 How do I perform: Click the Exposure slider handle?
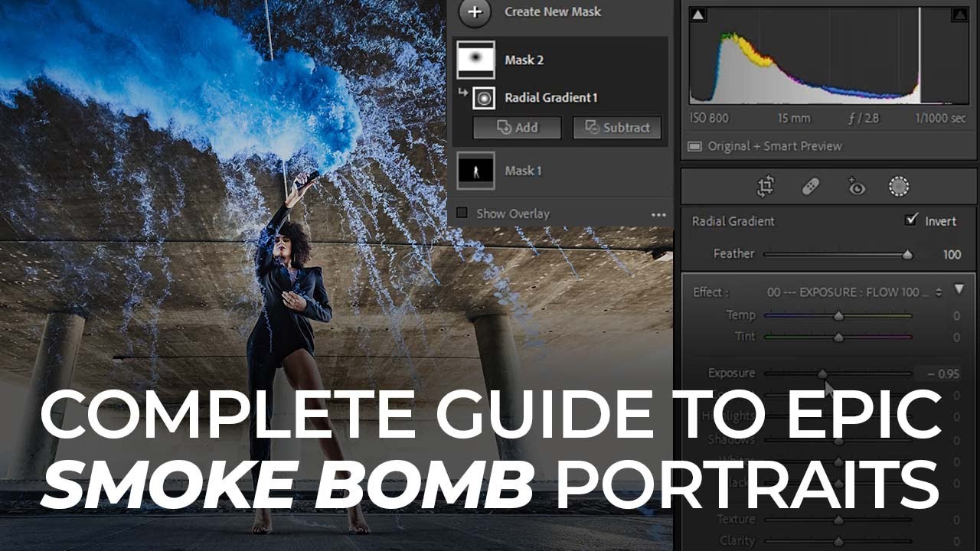coord(822,373)
